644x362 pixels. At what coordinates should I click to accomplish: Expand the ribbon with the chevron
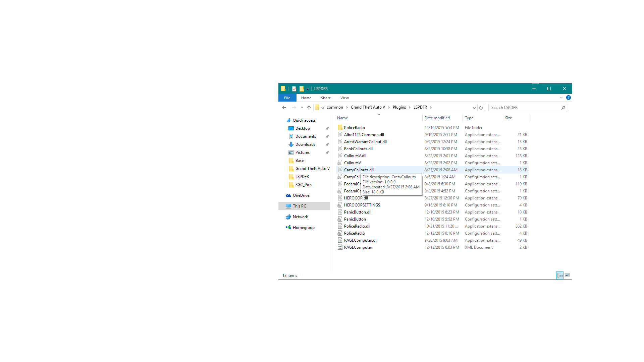[x=561, y=98]
